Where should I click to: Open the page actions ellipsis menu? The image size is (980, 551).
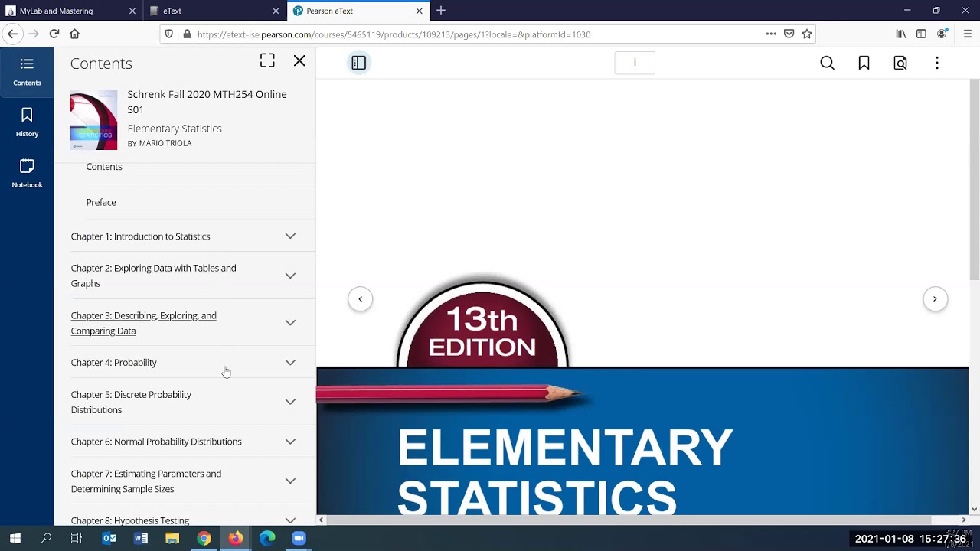pyautogui.click(x=771, y=34)
